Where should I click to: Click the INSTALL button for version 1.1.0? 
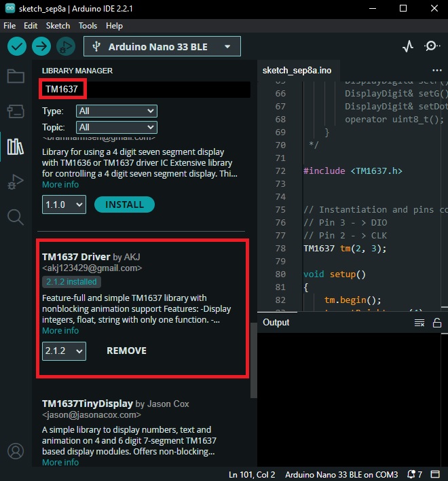coord(124,204)
